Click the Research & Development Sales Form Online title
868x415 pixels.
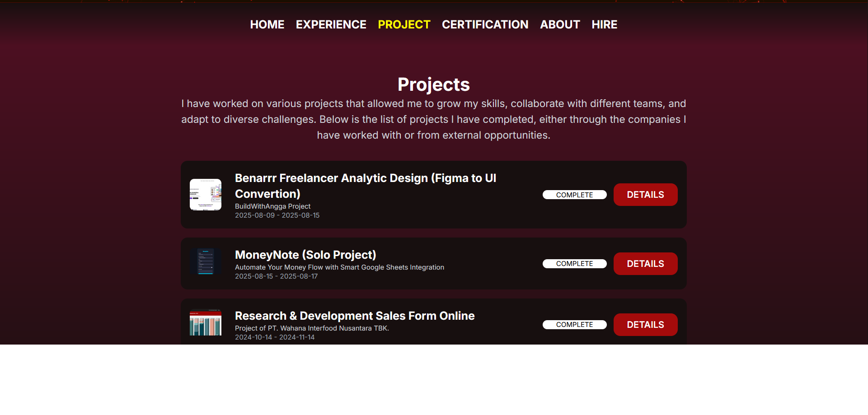[x=355, y=316]
